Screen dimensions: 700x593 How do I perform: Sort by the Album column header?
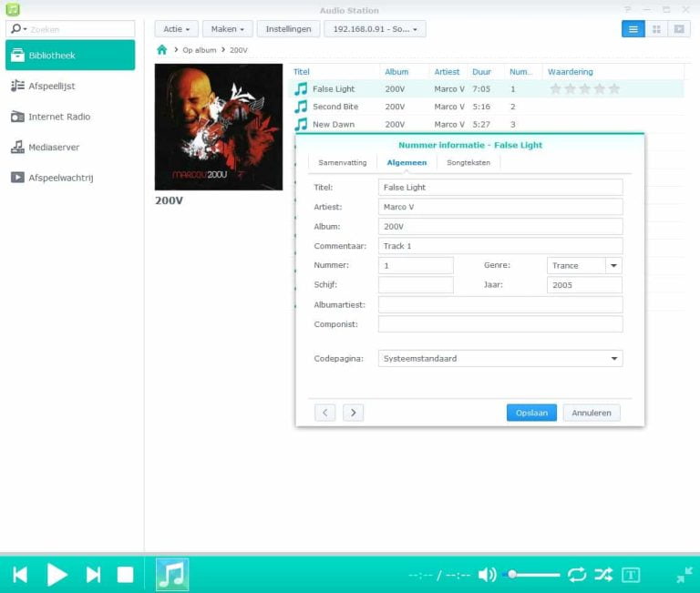tap(396, 72)
